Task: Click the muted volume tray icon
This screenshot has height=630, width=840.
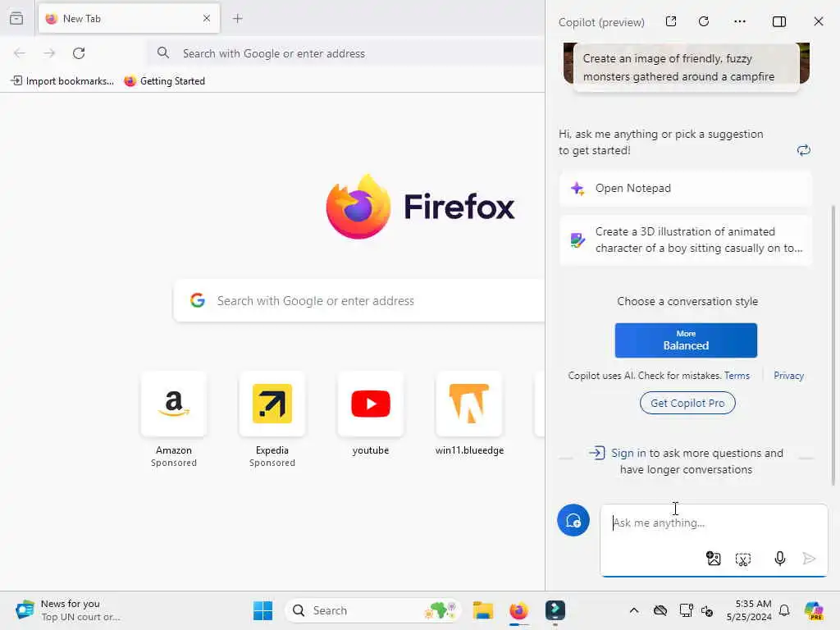Action: coord(707,610)
